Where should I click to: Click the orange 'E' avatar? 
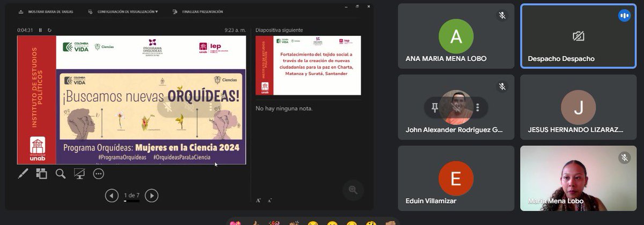coord(456,178)
